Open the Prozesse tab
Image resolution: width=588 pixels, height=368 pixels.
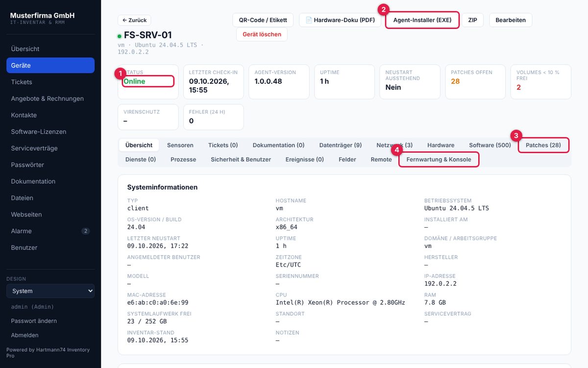point(183,159)
